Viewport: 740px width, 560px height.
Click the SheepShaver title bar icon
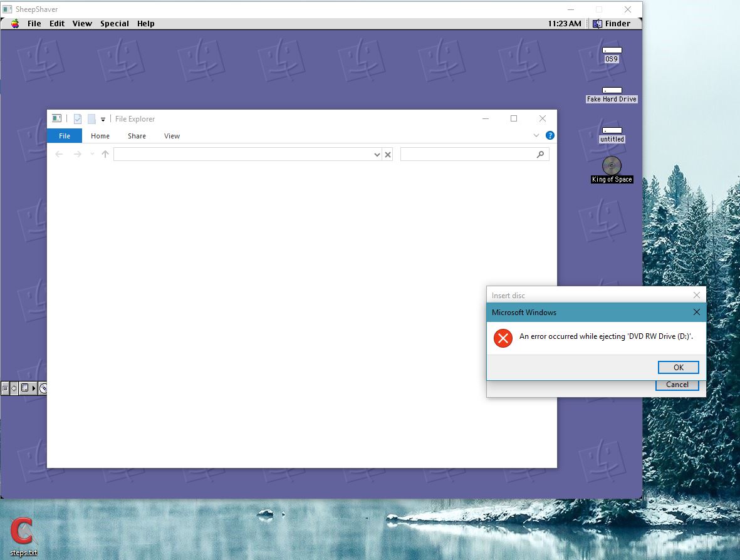pos(8,9)
